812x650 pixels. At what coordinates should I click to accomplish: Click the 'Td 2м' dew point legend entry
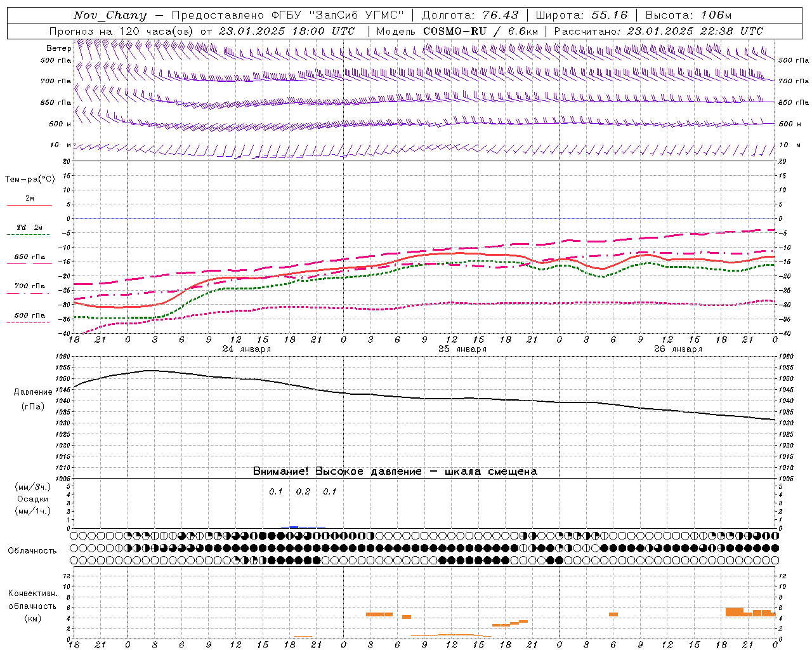(29, 227)
